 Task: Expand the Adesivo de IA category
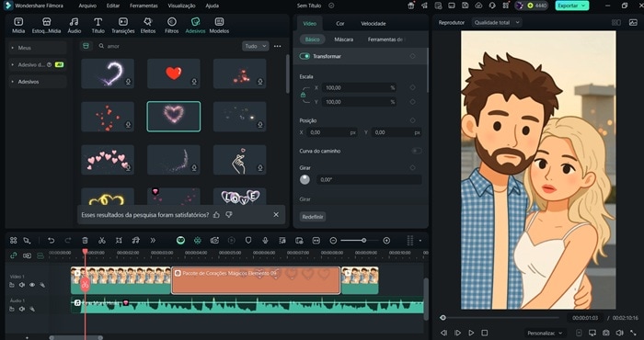[x=38, y=65]
